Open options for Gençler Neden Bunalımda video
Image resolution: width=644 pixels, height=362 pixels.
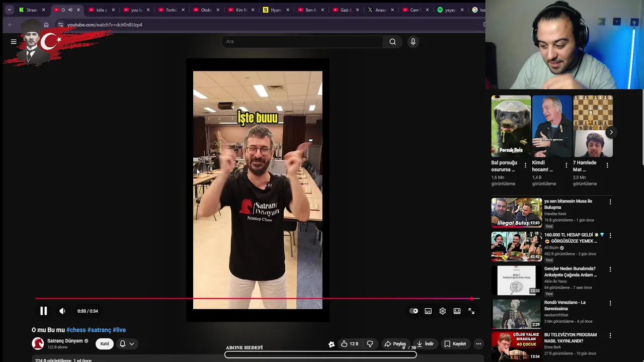(x=610, y=269)
